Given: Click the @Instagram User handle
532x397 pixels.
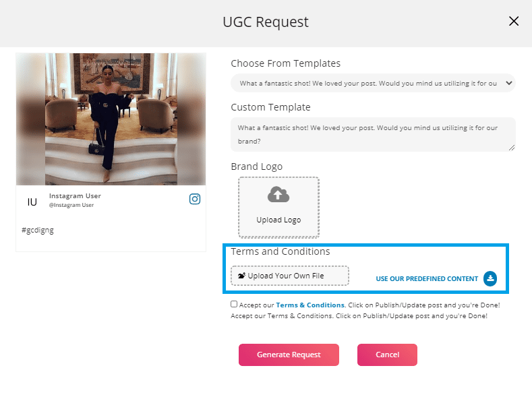Looking at the screenshot, I should pyautogui.click(x=71, y=205).
